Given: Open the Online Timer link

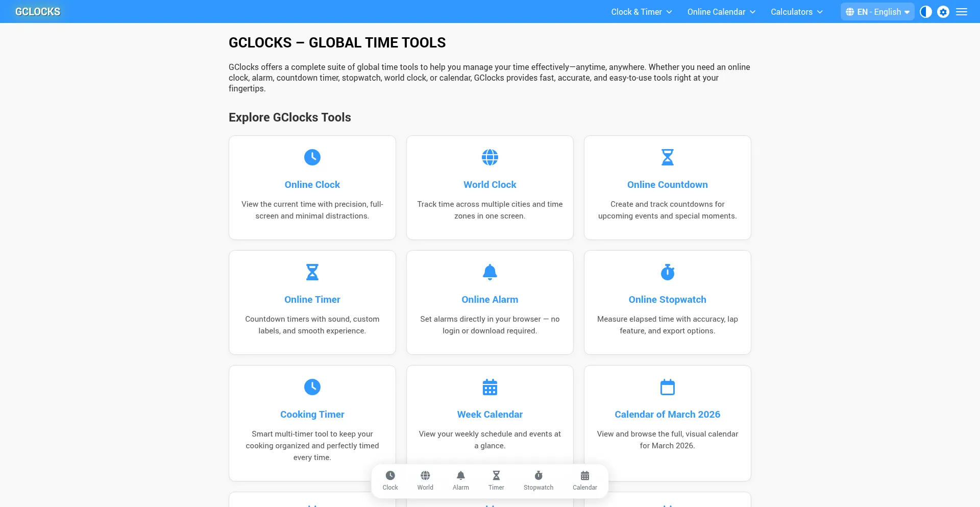Looking at the screenshot, I should click(312, 300).
